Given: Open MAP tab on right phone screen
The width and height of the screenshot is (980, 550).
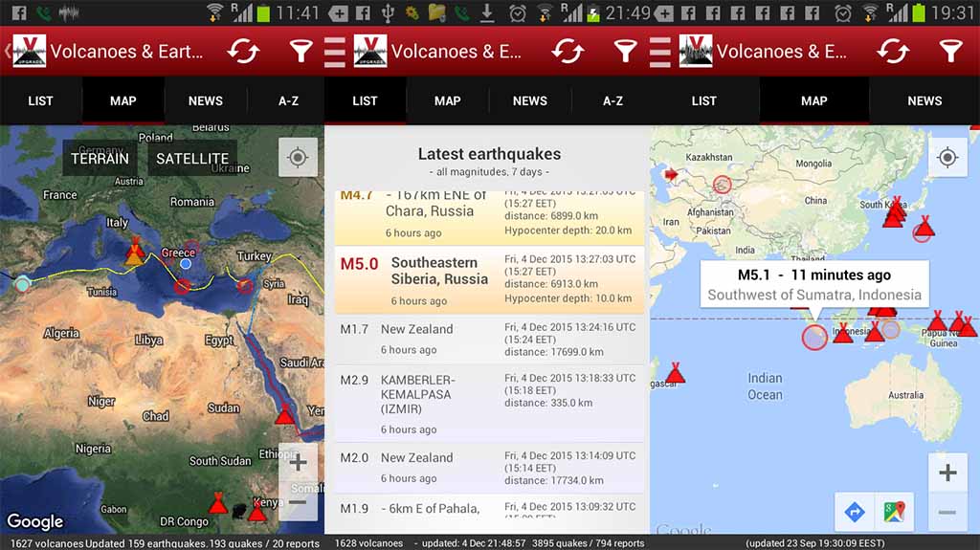Looking at the screenshot, I should (x=814, y=100).
